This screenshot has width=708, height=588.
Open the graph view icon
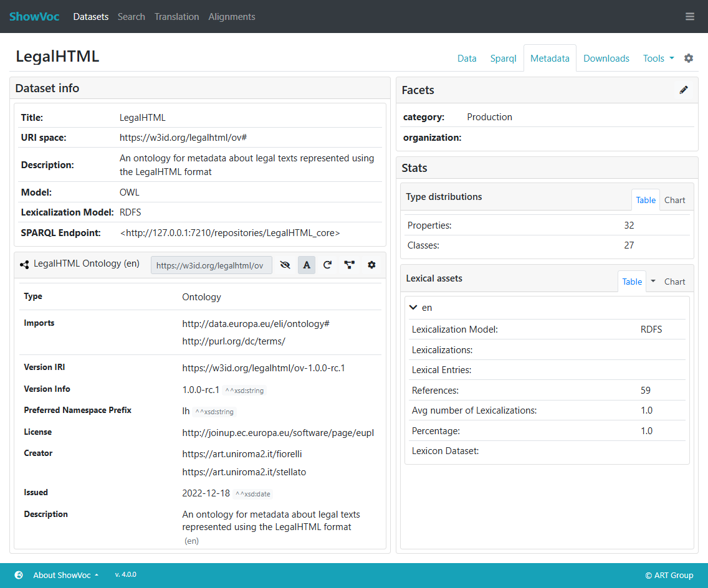pyautogui.click(x=349, y=265)
